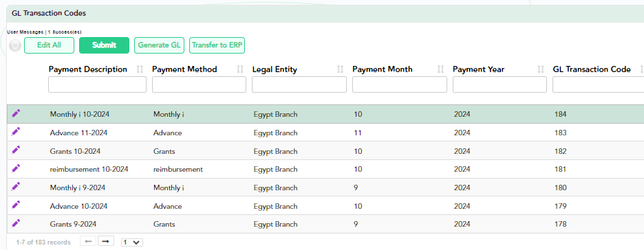Viewport: 644px width, 250px height.
Task: Select cell 'Grants 9-2024'
Action: coord(73,224)
